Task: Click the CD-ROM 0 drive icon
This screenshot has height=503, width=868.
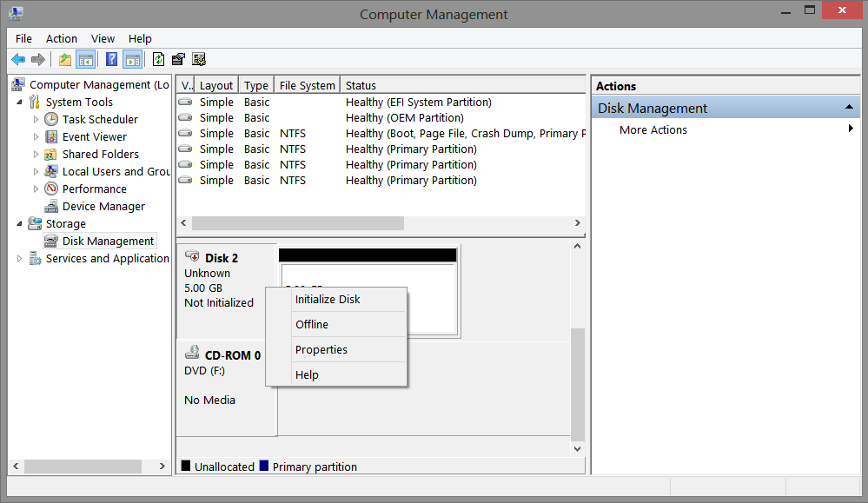Action: click(193, 354)
